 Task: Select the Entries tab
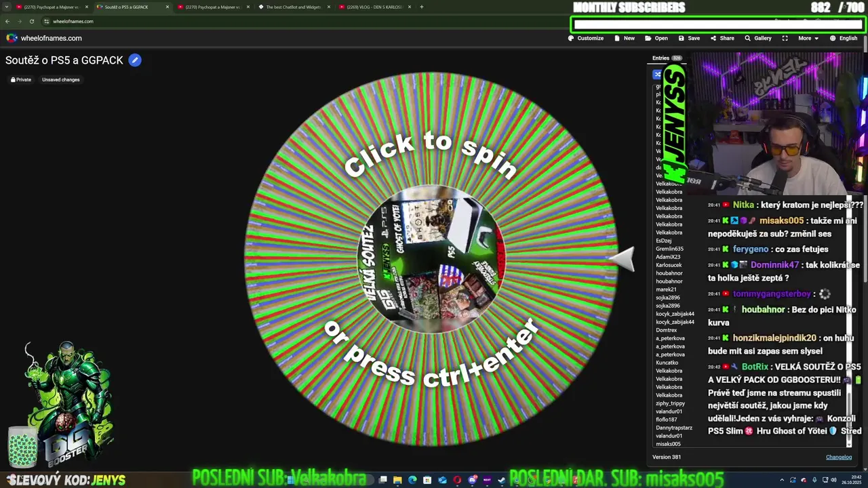coord(667,58)
